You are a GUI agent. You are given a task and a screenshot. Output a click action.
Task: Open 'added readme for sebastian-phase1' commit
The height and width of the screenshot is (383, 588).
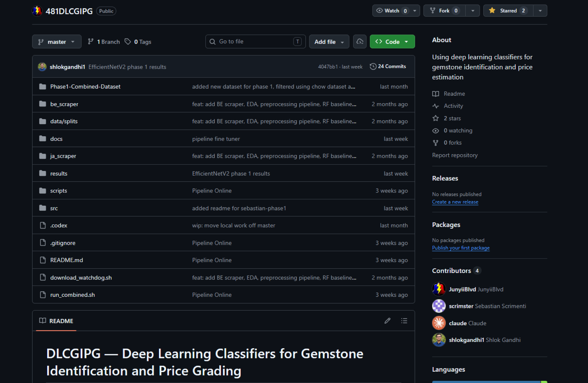click(239, 208)
